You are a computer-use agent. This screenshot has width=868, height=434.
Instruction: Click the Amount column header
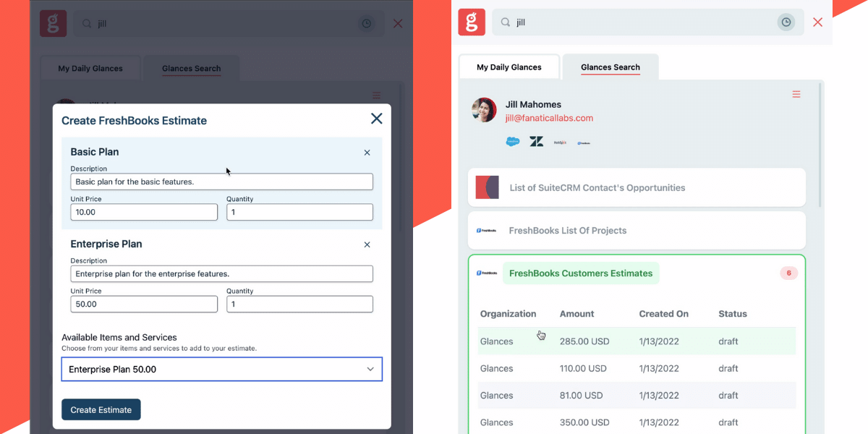(576, 314)
